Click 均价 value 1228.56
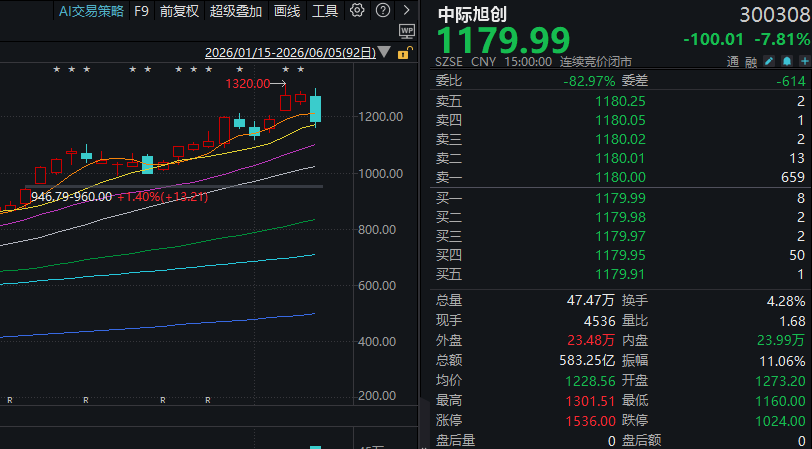812x449 pixels. [590, 381]
